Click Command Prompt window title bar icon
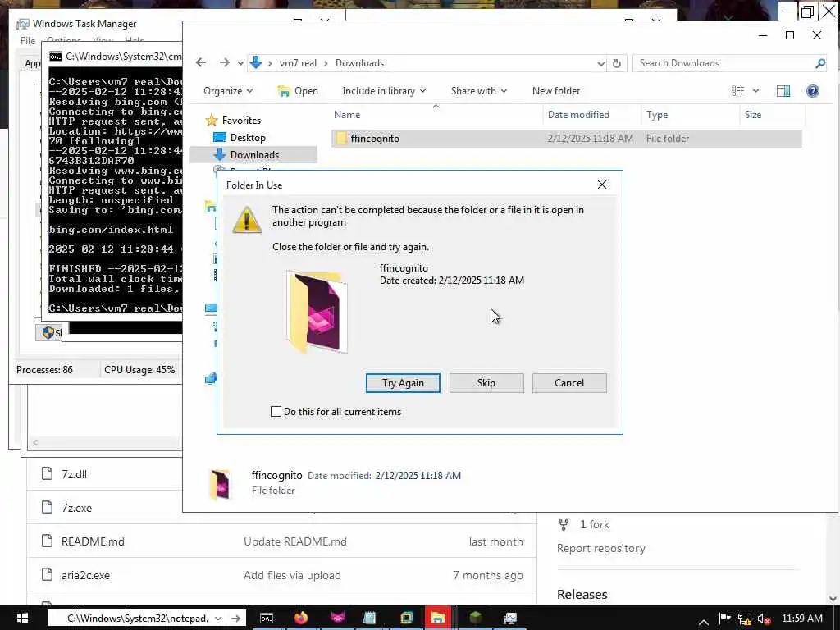Image resolution: width=840 pixels, height=630 pixels. (x=55, y=57)
